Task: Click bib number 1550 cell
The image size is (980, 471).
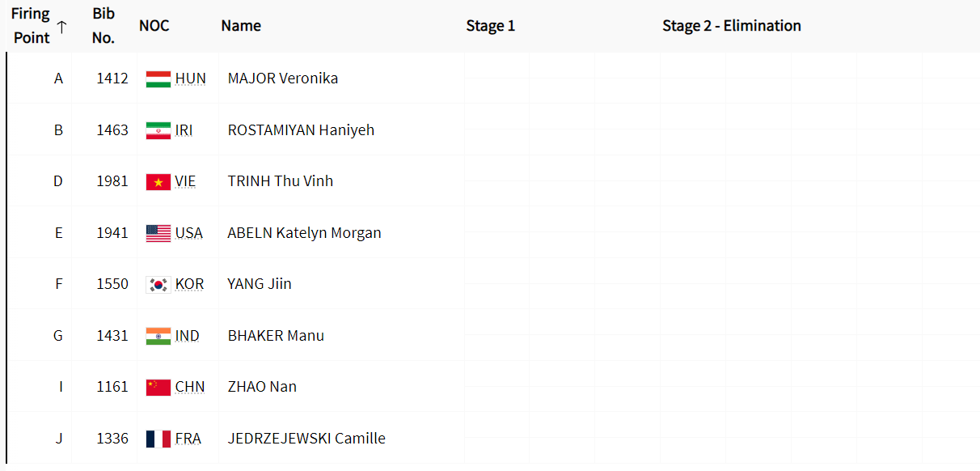Action: [112, 284]
